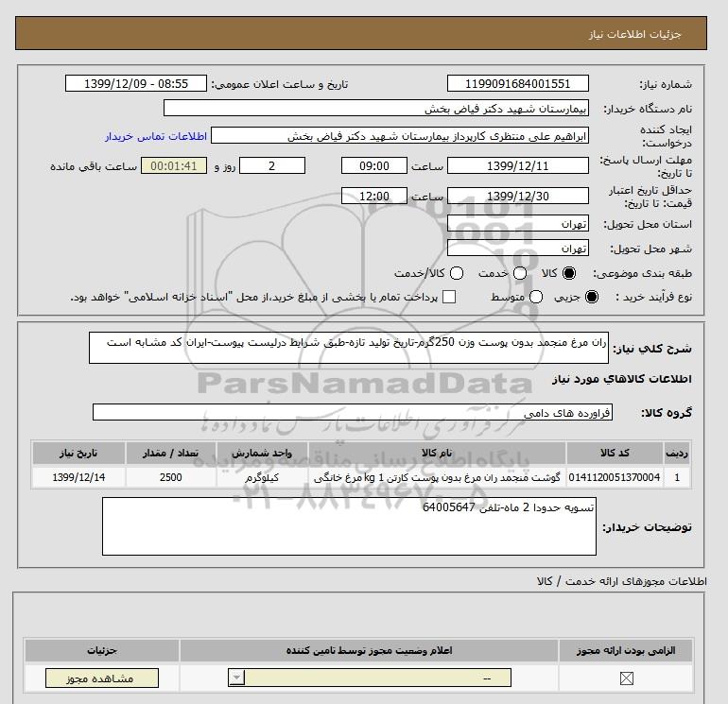Click buyer notes text area
This screenshot has height=704, width=728.
click(x=349, y=526)
